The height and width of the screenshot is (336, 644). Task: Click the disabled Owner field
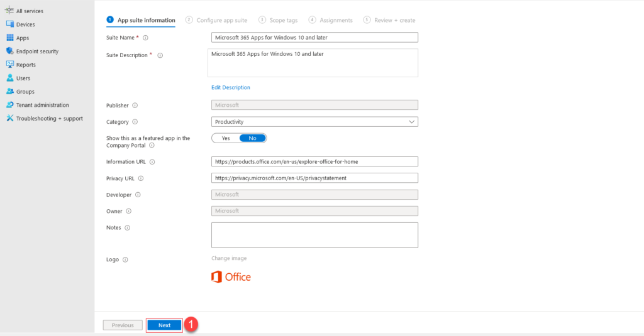(x=314, y=211)
